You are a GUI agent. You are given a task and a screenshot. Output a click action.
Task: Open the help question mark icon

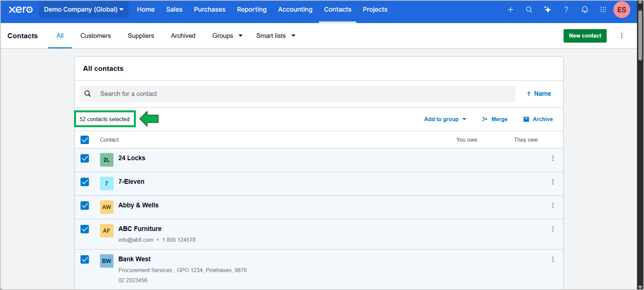tap(566, 10)
